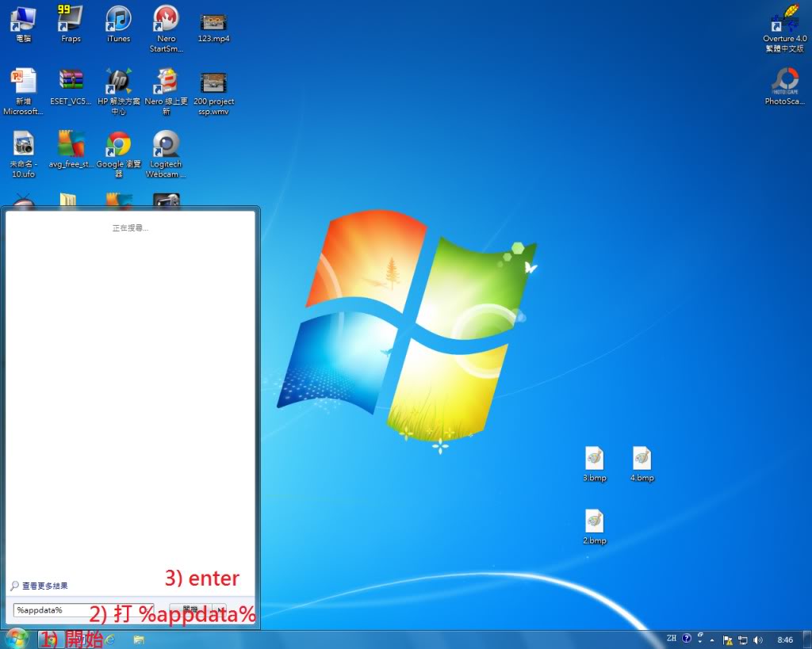Select the Nero StartSmart desktop icon
Image resolution: width=812 pixels, height=649 pixels.
pos(167,29)
